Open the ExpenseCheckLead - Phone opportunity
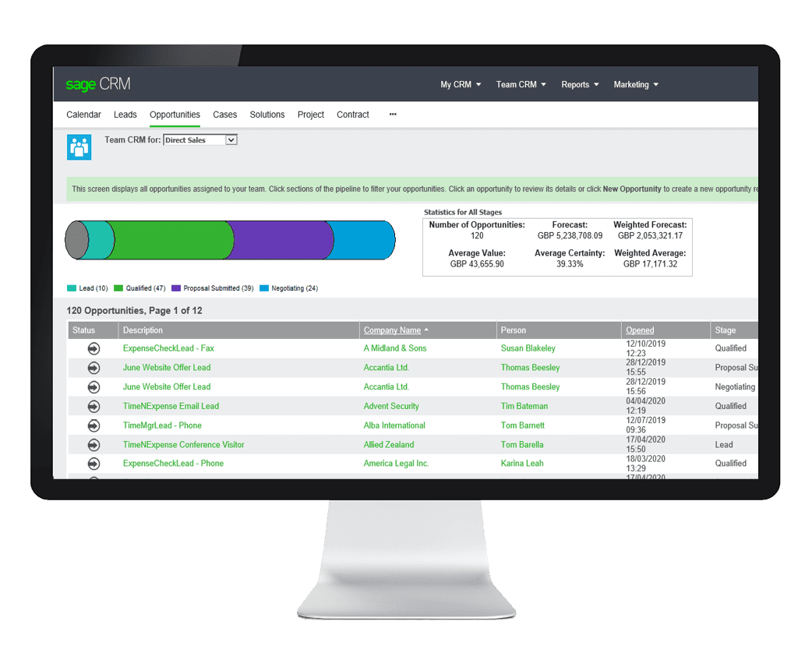812x649 pixels. [173, 464]
